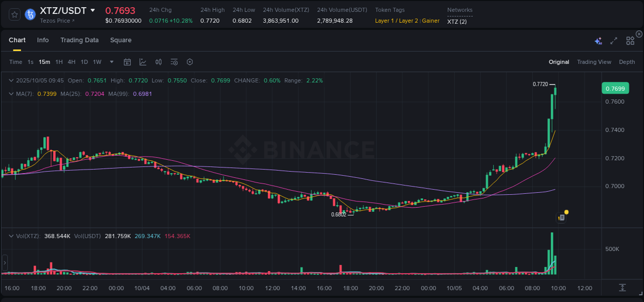Open chart settings via the hexagon icon
This screenshot has width=644, height=302.
coord(190,62)
